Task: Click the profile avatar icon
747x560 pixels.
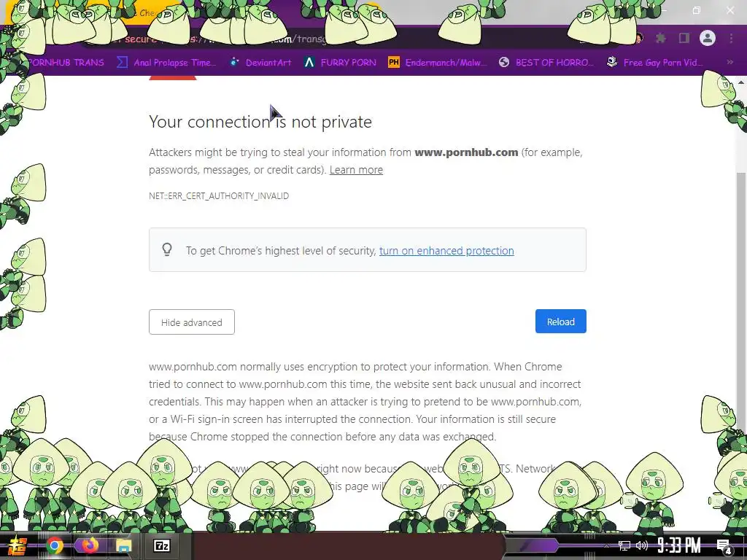Action: [708, 38]
